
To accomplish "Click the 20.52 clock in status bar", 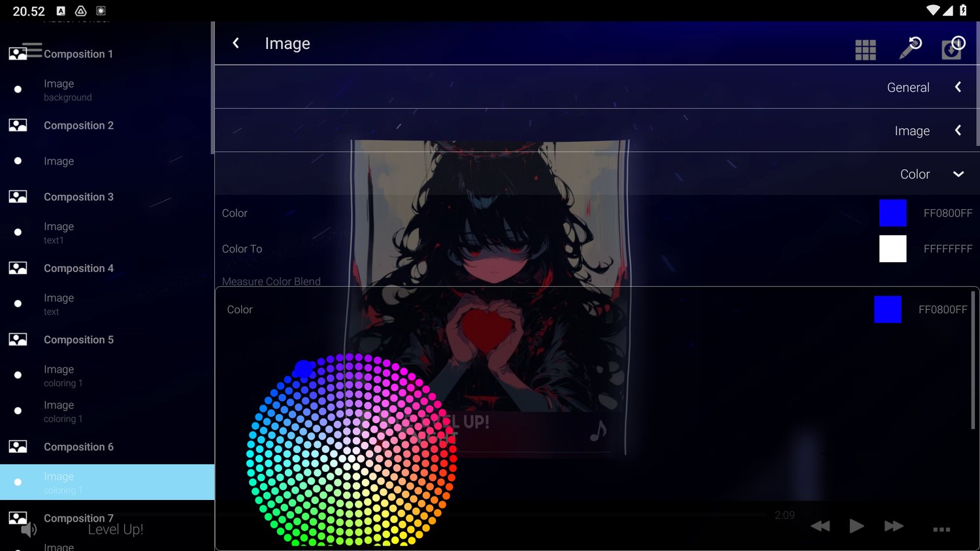I will coord(29,11).
